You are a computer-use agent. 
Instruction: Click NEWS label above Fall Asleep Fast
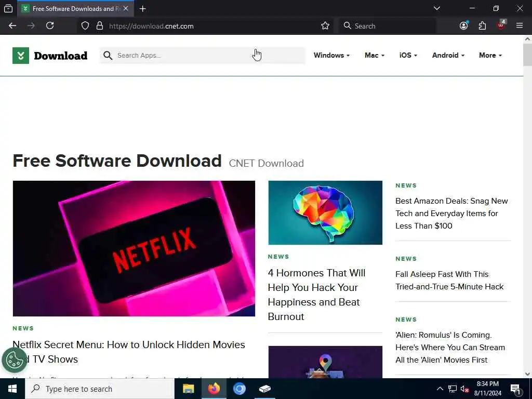pos(406,259)
